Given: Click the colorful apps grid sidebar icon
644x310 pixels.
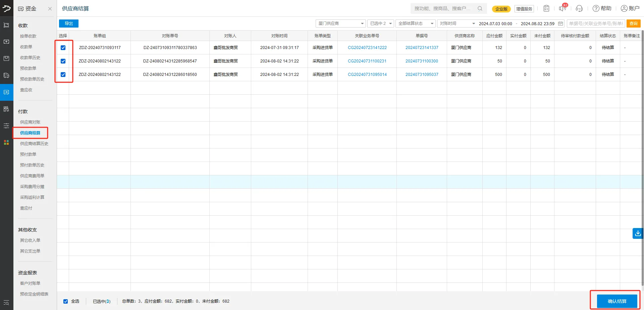Looking at the screenshot, I should [x=6, y=142].
